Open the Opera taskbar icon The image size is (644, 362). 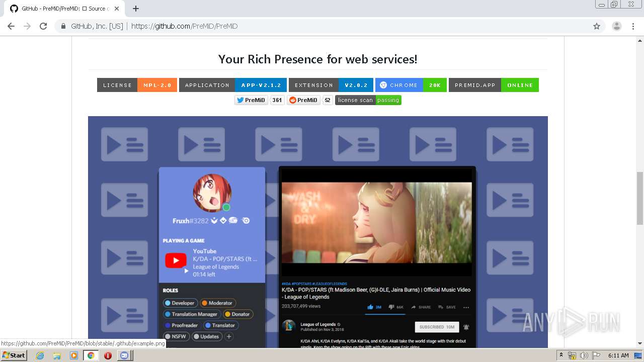pos(108,355)
